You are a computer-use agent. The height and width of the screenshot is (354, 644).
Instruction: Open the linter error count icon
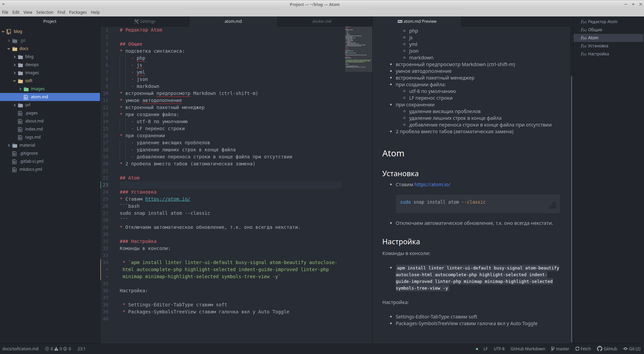coord(47,349)
